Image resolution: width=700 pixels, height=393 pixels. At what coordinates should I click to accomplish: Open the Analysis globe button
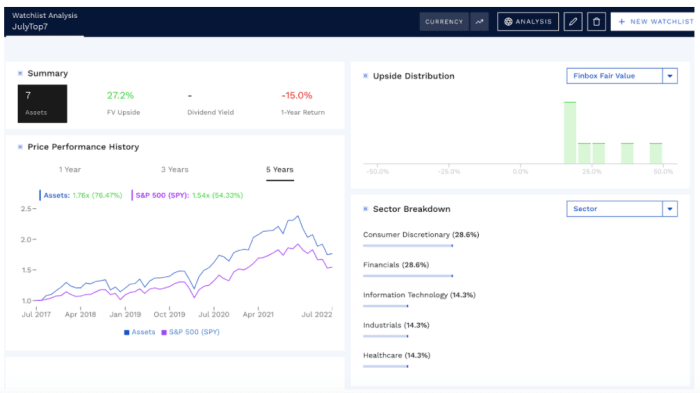click(x=528, y=21)
